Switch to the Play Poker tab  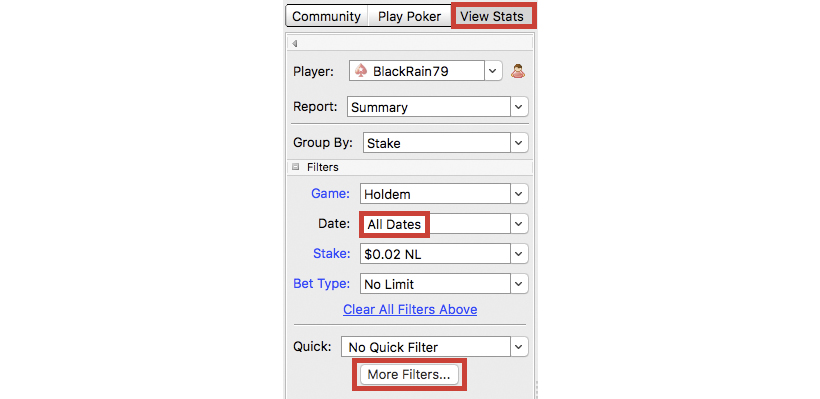coord(409,17)
